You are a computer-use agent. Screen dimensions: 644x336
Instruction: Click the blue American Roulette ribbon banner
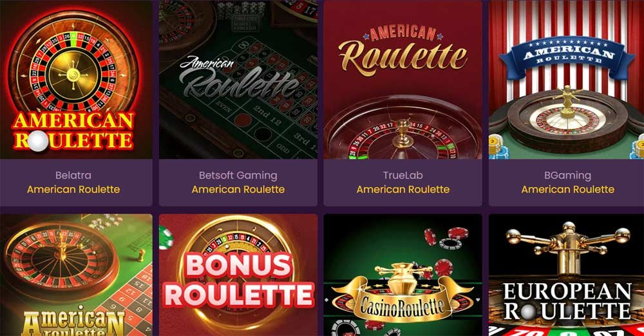pos(567,56)
